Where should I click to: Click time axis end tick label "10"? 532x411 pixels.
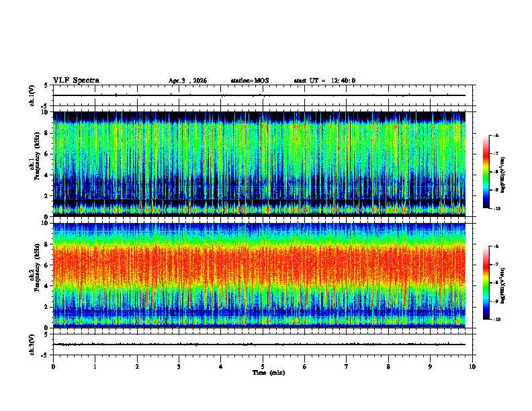[x=472, y=367]
